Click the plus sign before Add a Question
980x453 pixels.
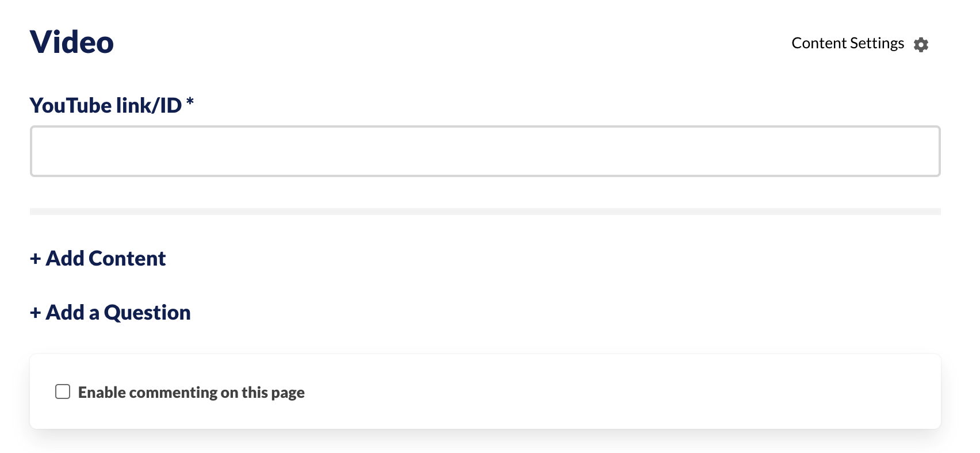(36, 313)
